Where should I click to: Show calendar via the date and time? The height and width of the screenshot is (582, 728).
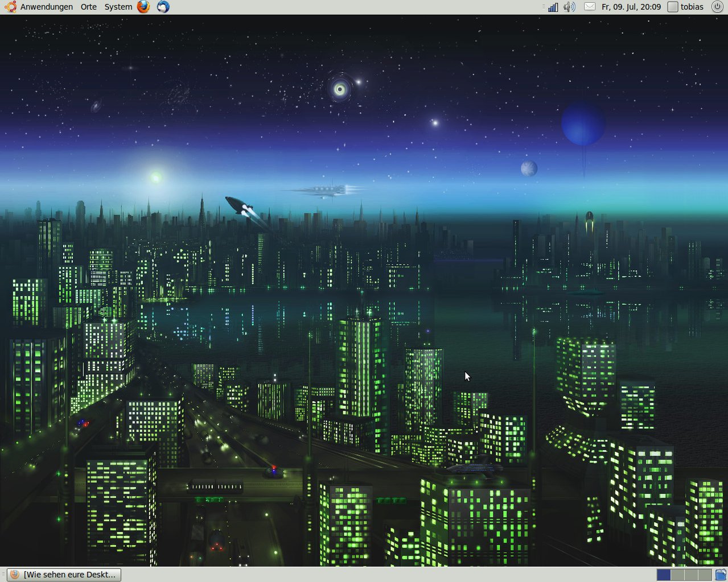click(631, 7)
